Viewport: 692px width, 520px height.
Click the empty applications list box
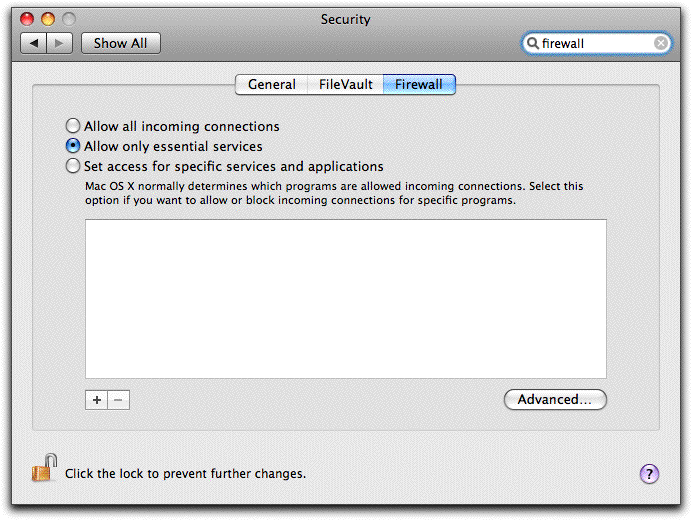(345, 299)
